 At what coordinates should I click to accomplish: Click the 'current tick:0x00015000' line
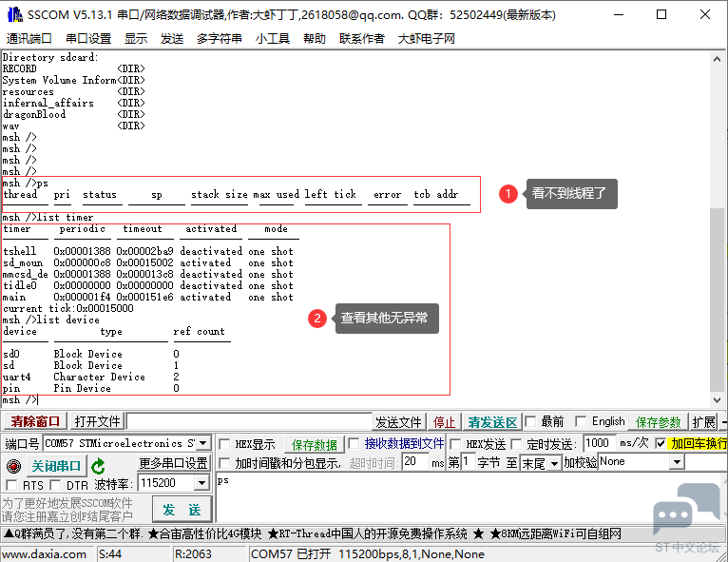point(68,308)
